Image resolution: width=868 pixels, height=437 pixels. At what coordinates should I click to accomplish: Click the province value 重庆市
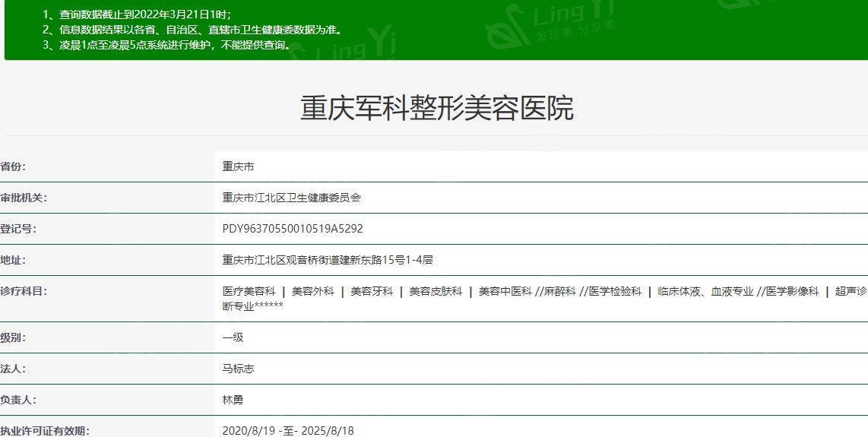(x=238, y=166)
